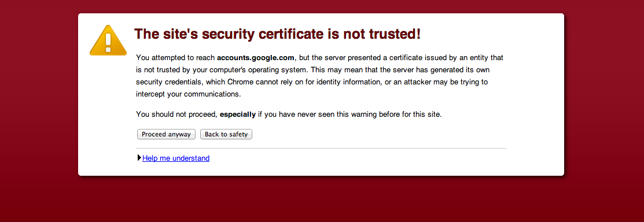The image size is (644, 222).
Task: Click the phrase intercept your communications
Action: [x=188, y=94]
